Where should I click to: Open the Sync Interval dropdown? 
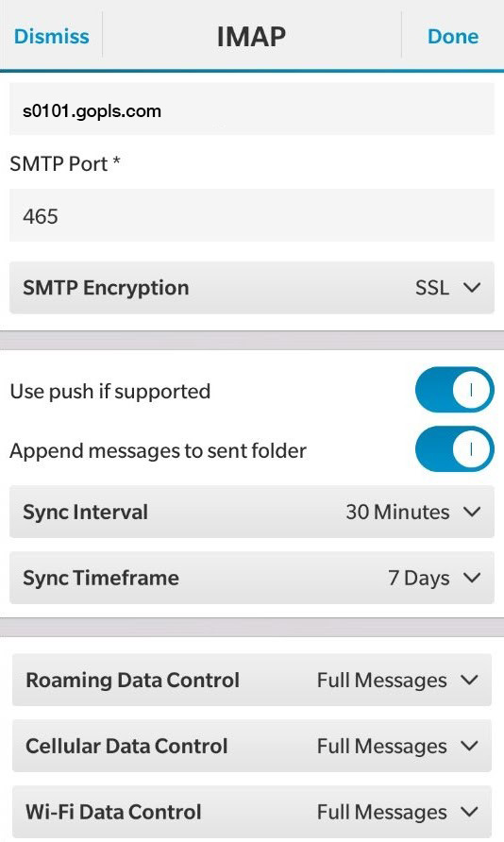[252, 512]
